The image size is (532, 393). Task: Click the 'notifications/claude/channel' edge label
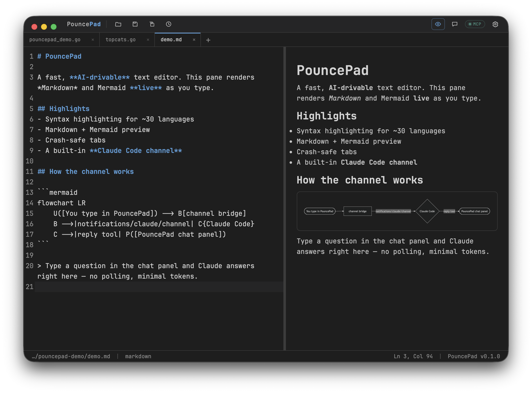pyautogui.click(x=393, y=211)
